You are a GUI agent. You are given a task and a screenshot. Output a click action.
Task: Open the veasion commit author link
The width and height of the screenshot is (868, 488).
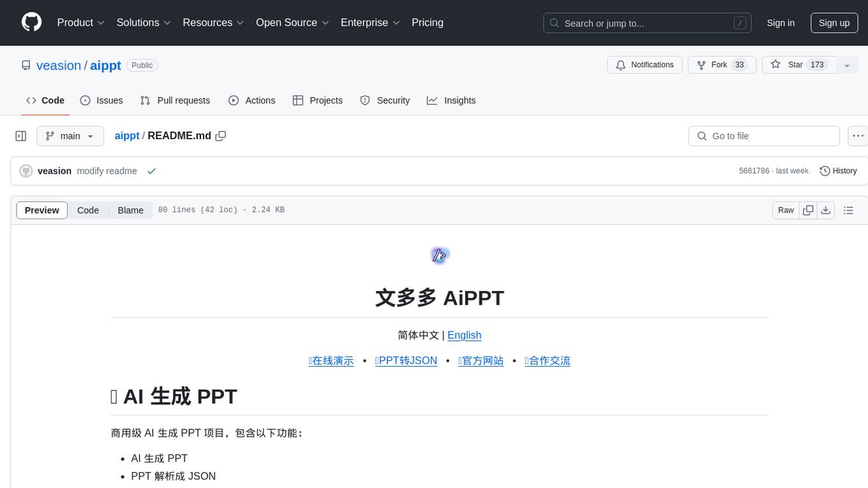(x=54, y=171)
